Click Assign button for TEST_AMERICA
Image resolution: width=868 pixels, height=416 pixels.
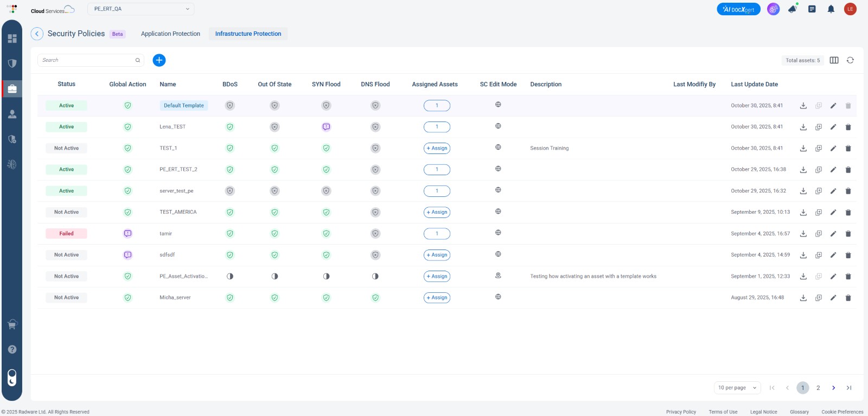click(x=437, y=212)
